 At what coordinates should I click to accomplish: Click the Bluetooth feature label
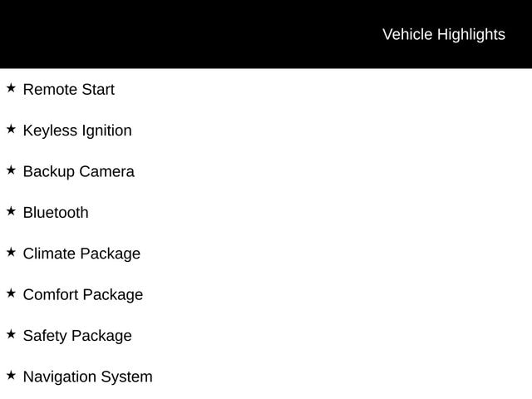(55, 213)
